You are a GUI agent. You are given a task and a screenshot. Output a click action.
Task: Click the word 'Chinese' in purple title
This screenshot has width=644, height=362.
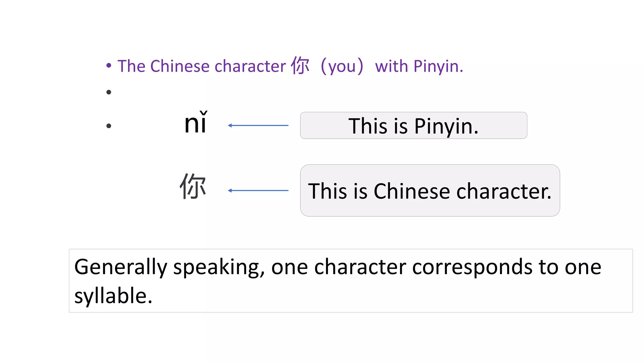point(180,66)
